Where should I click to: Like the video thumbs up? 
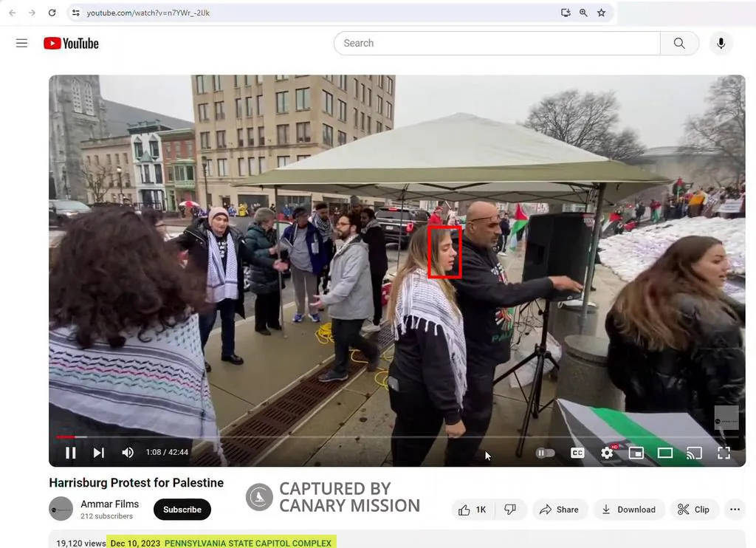472,510
